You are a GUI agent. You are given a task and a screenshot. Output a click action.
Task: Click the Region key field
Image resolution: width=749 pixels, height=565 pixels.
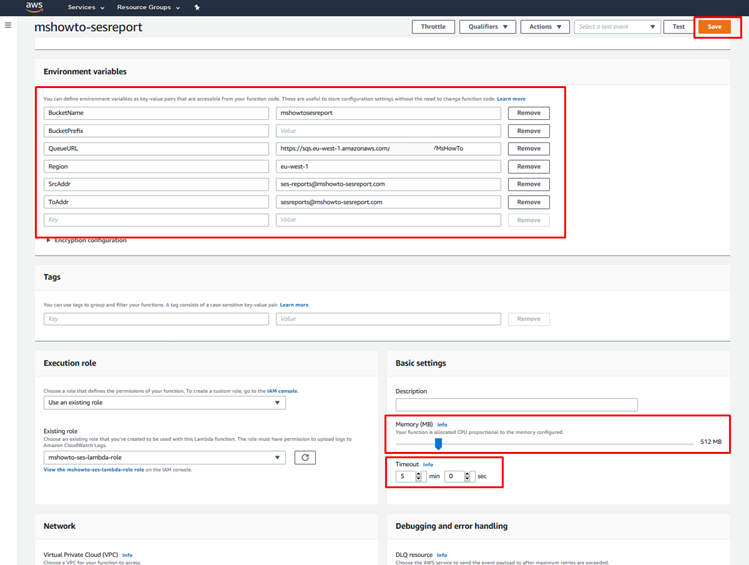156,167
